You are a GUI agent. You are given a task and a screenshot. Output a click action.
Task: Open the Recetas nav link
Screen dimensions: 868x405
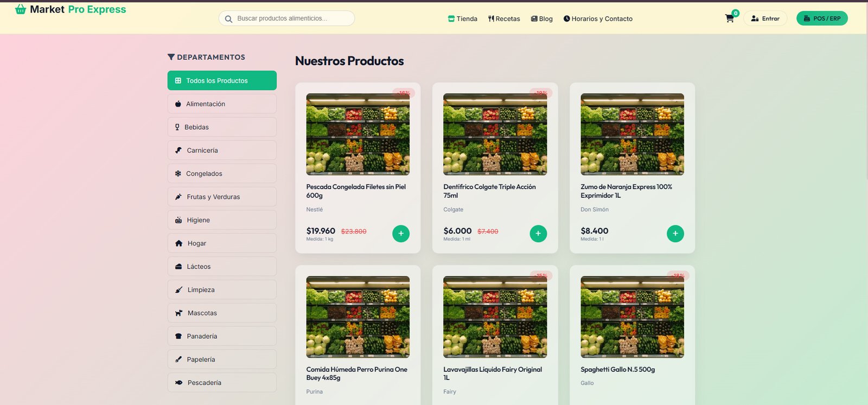click(x=504, y=18)
